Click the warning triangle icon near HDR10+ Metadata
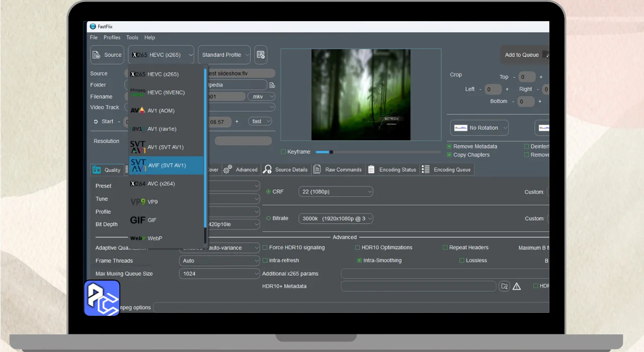The image size is (644, 352). [517, 286]
